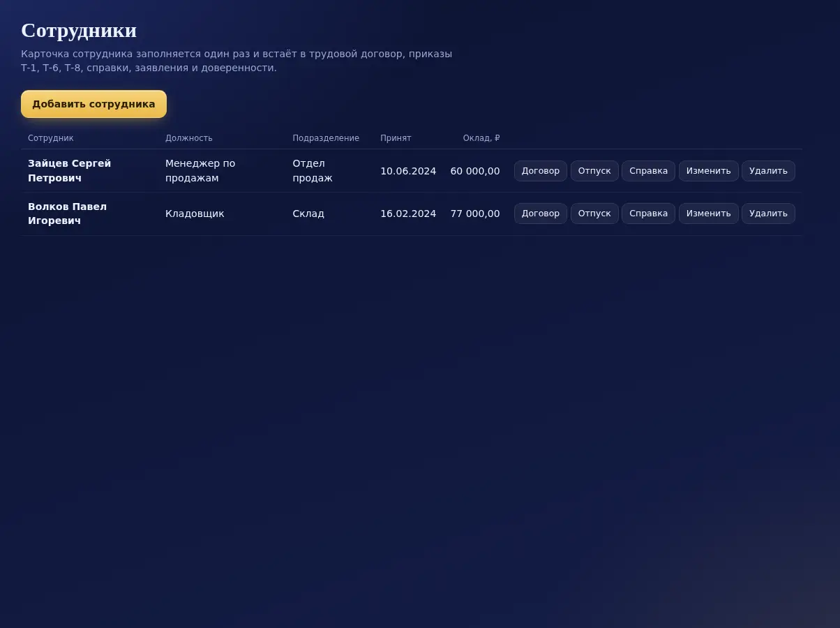Click the Отдел продаж department cell
Image resolution: width=840 pixels, height=628 pixels.
313,171
